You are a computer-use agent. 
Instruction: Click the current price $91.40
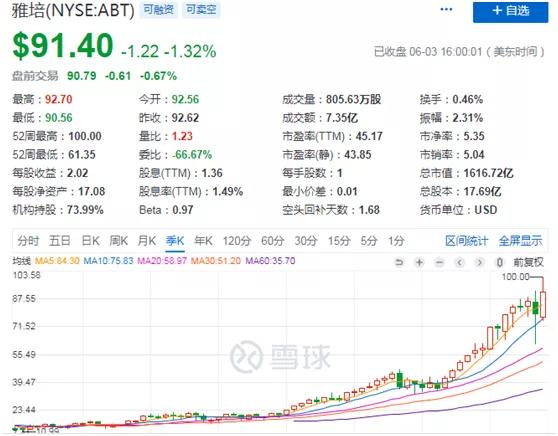point(63,46)
